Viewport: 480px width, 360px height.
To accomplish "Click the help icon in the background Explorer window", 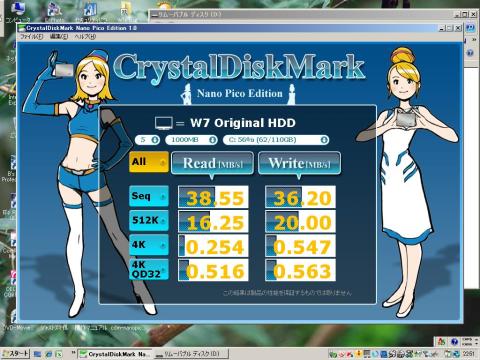I will (x=470, y=53).
